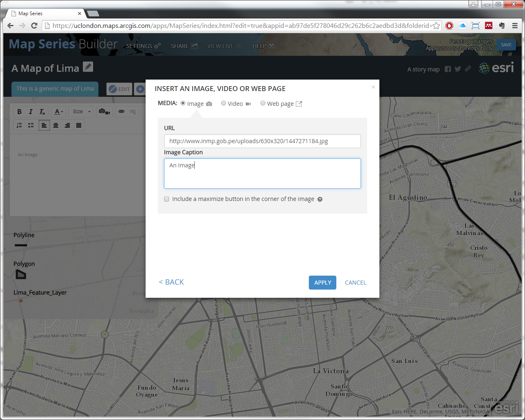Select the Web page media radio button
Screen dimensions: 525x420
(x=263, y=103)
